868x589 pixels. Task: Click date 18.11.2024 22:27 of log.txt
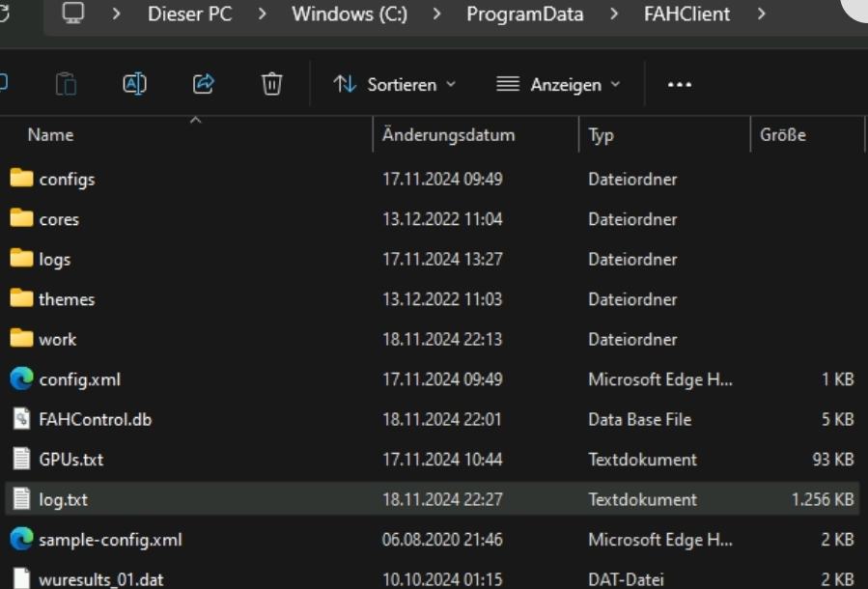[442, 499]
